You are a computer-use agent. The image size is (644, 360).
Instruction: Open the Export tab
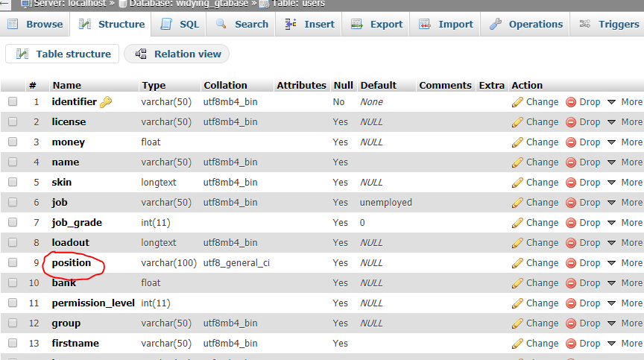click(x=377, y=24)
